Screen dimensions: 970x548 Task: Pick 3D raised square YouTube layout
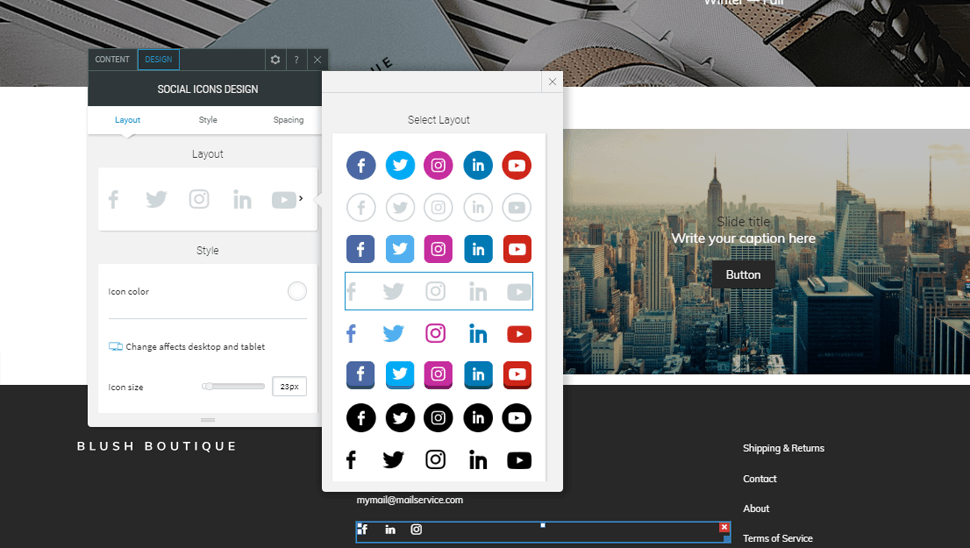[517, 375]
